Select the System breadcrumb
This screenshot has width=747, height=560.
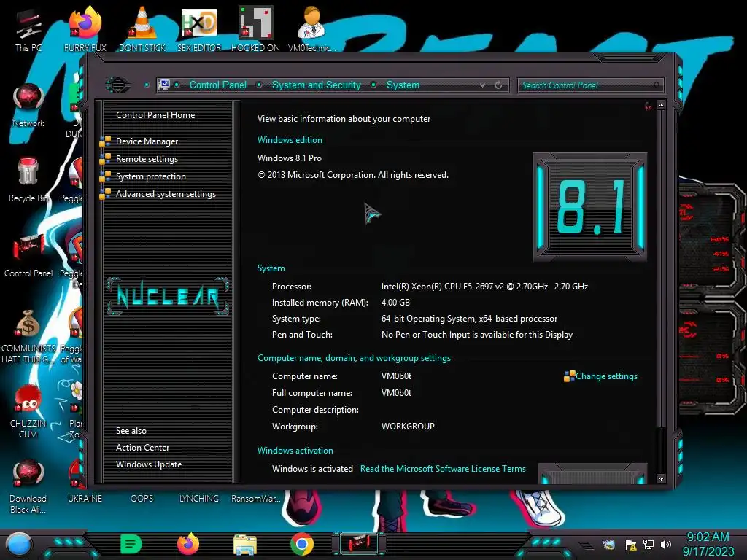403,85
